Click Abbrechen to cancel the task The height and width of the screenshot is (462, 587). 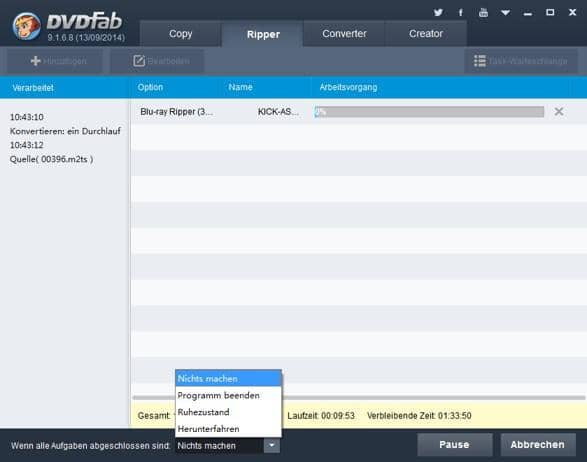click(x=538, y=444)
